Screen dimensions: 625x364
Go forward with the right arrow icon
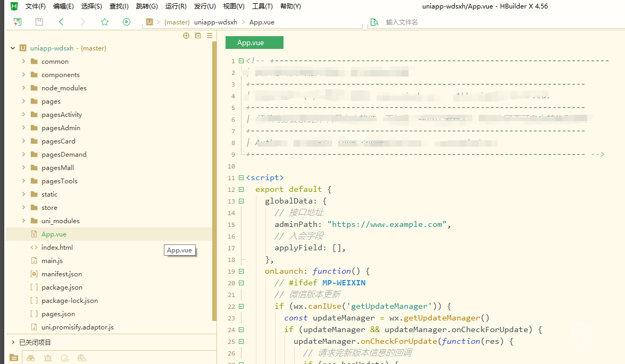82,22
